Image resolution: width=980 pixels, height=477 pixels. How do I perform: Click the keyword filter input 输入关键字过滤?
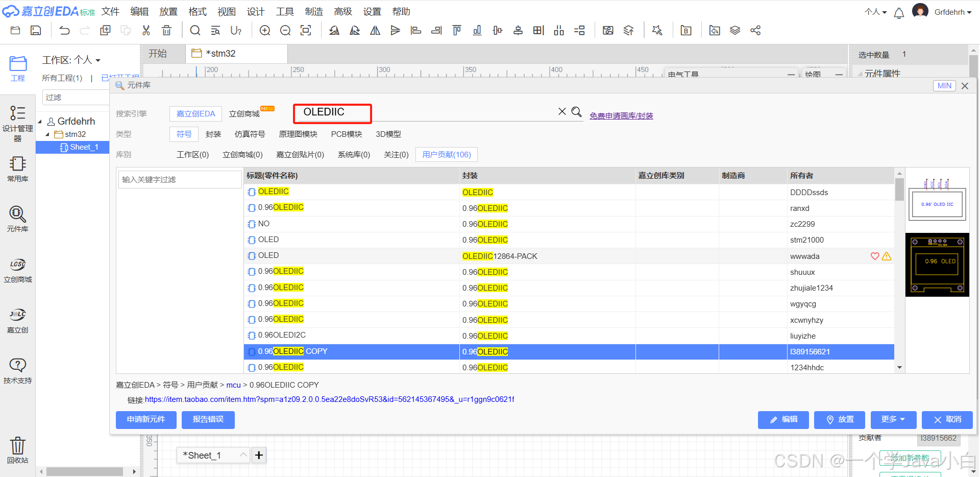[x=180, y=180]
